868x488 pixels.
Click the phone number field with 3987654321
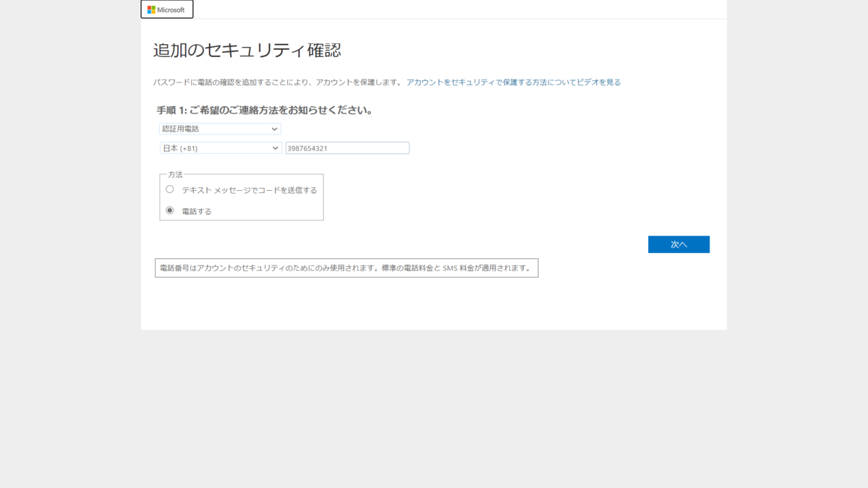click(347, 147)
